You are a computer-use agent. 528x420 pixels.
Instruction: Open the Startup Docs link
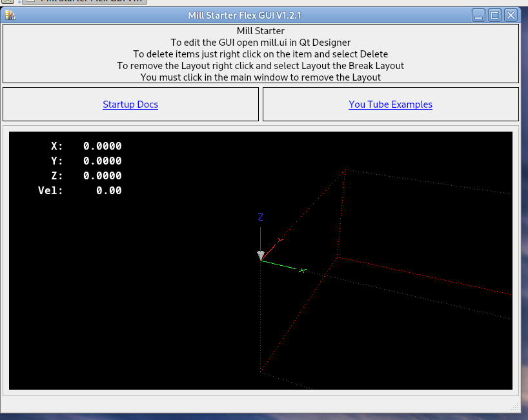click(x=130, y=105)
